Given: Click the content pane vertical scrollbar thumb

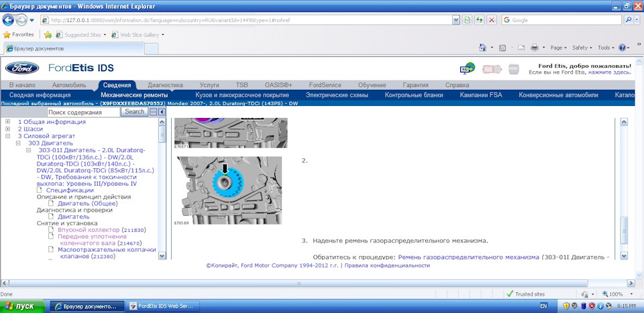Looking at the screenshot, I should (x=624, y=231).
